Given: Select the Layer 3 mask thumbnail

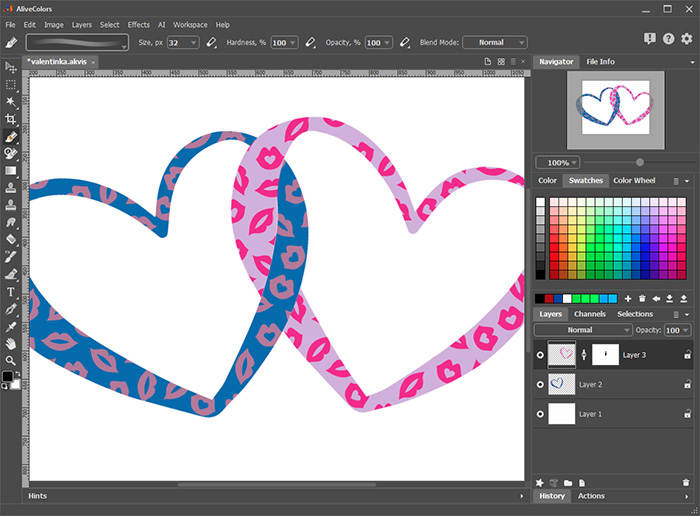Looking at the screenshot, I should pos(610,354).
